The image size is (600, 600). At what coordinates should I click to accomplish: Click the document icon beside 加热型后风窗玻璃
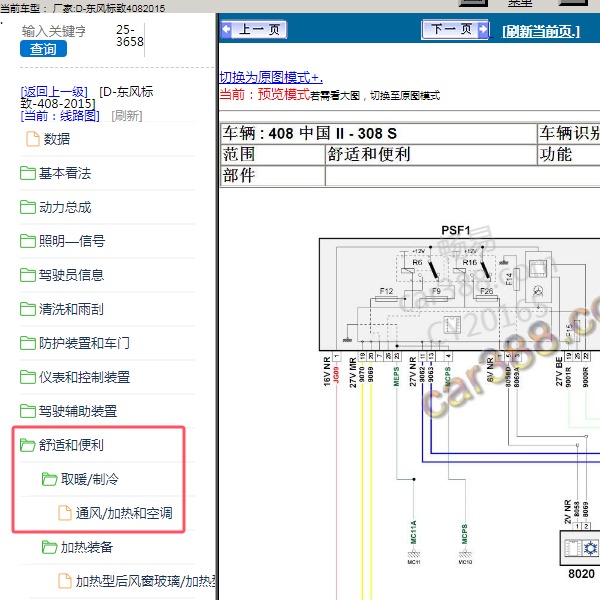click(x=65, y=581)
